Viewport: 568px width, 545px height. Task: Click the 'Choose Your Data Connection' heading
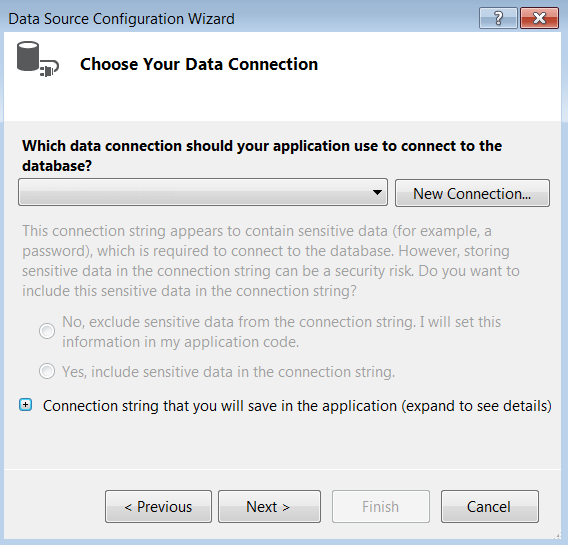[x=199, y=64]
